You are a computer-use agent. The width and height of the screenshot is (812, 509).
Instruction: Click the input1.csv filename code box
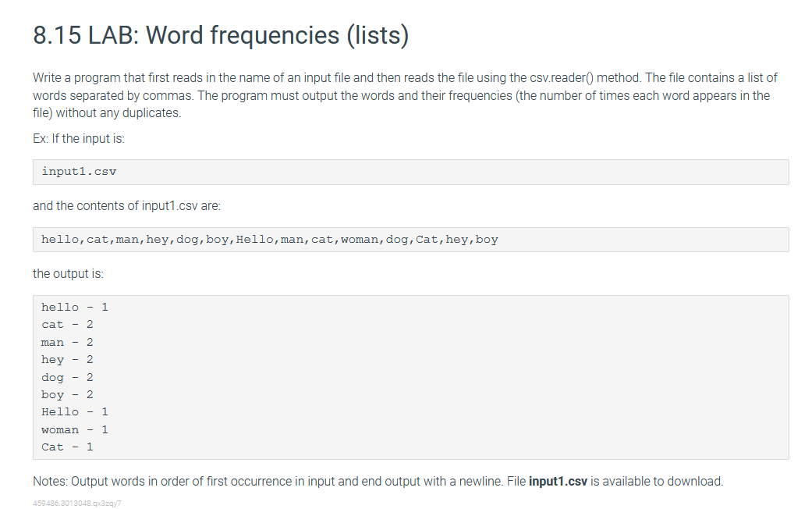pos(410,172)
